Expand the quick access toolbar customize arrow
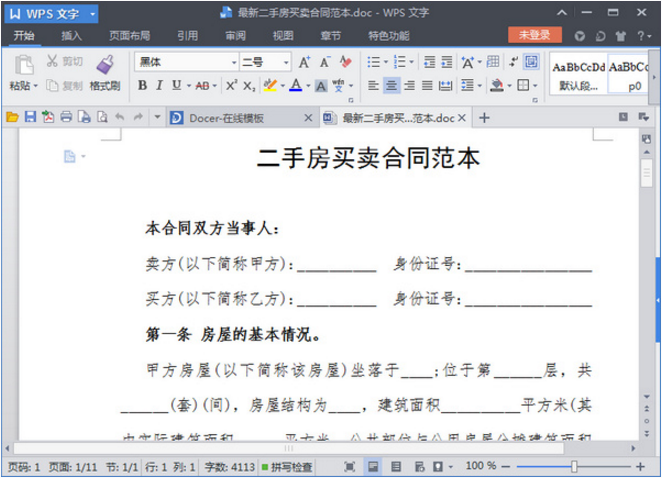 pyautogui.click(x=157, y=117)
